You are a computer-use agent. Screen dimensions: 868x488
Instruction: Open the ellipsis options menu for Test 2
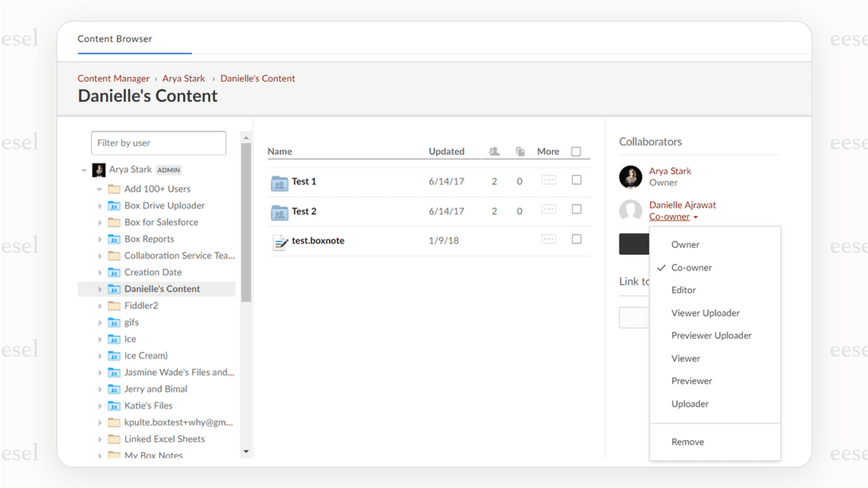pyautogui.click(x=548, y=209)
